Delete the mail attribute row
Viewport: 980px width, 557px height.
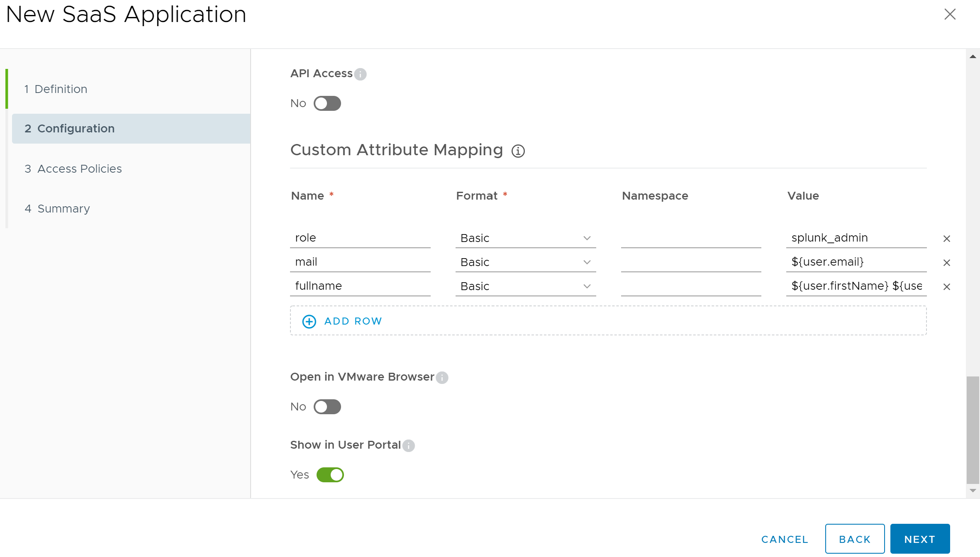(946, 263)
